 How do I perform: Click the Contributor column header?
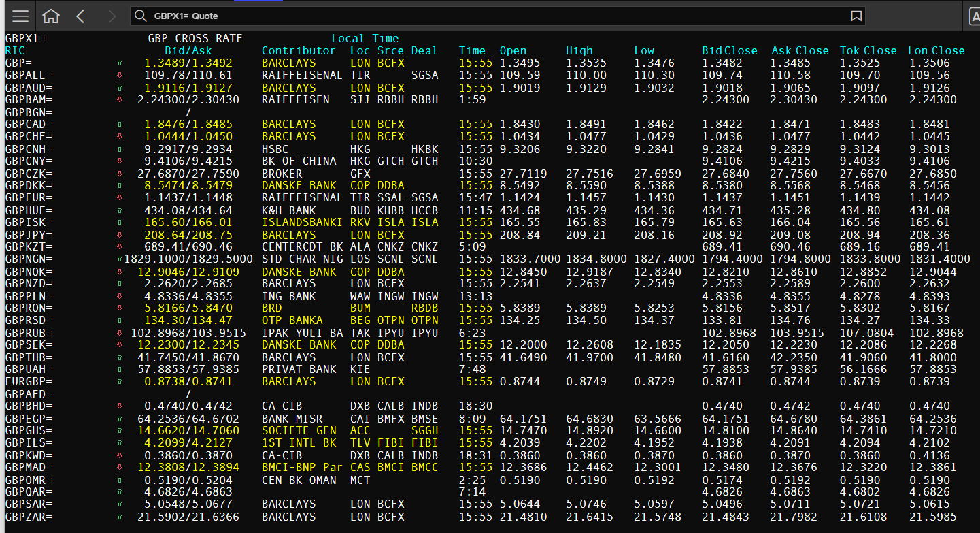299,50
